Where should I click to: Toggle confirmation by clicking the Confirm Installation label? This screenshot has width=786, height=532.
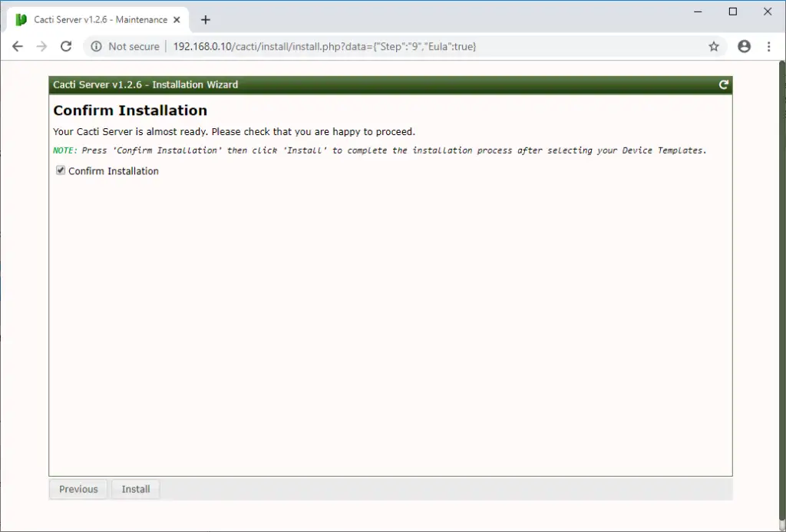pos(113,170)
